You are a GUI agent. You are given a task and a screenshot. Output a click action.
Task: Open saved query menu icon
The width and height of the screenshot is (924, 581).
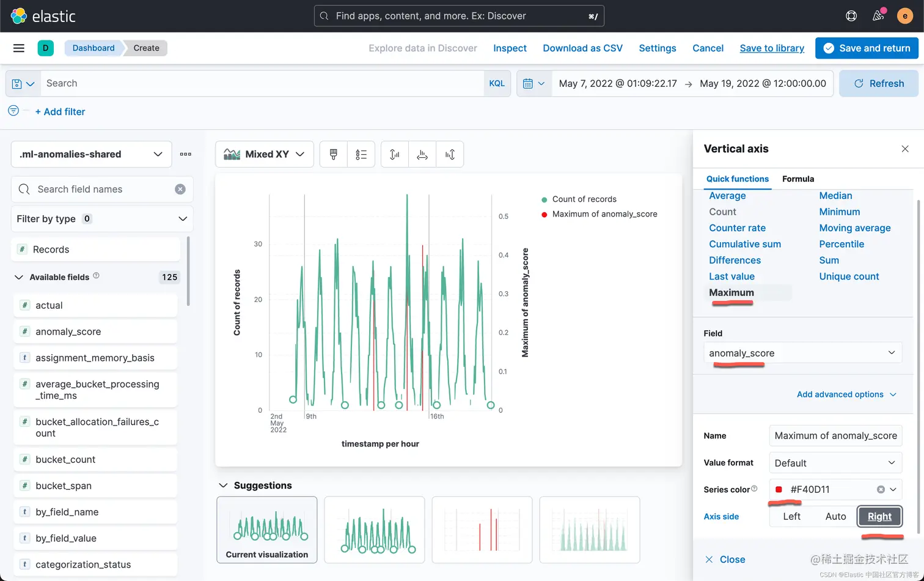pyautogui.click(x=23, y=83)
